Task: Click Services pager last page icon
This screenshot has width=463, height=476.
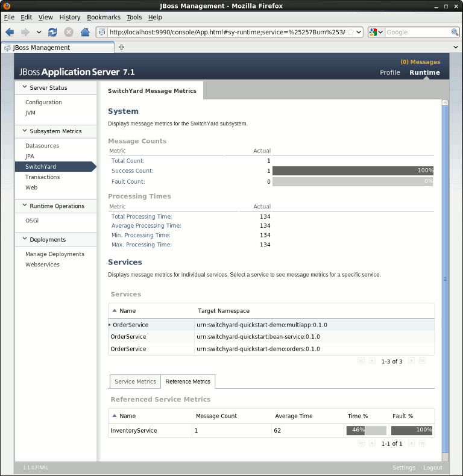Action: tap(422, 361)
